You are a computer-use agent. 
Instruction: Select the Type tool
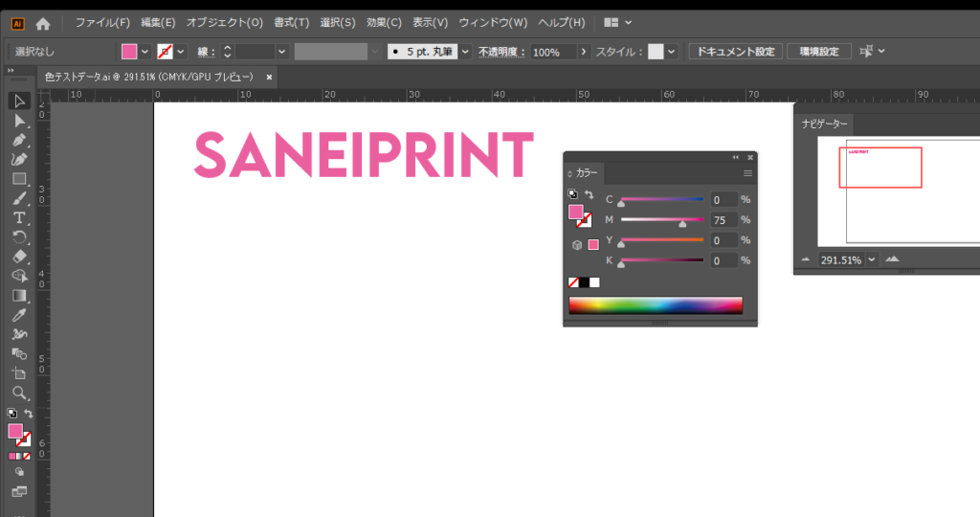coord(19,218)
